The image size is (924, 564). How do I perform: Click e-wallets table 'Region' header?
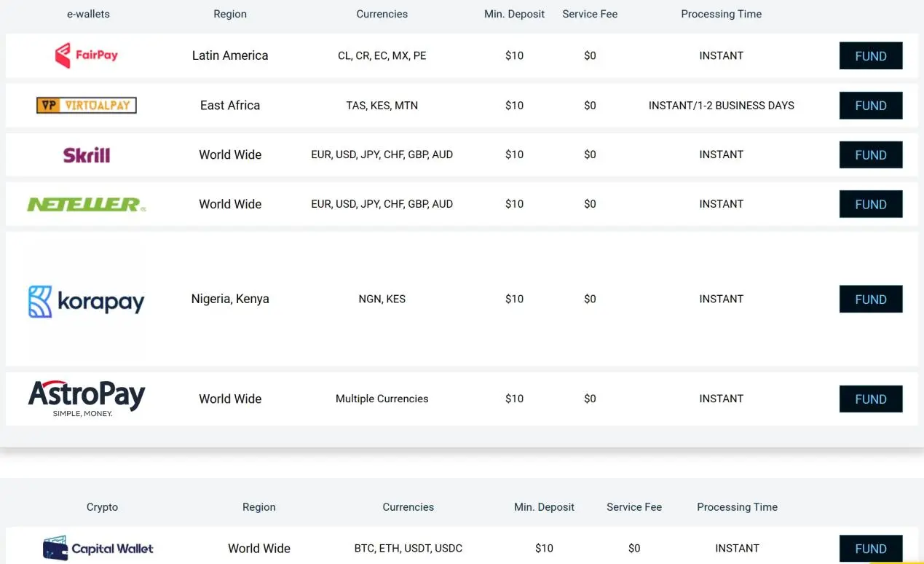click(x=230, y=14)
